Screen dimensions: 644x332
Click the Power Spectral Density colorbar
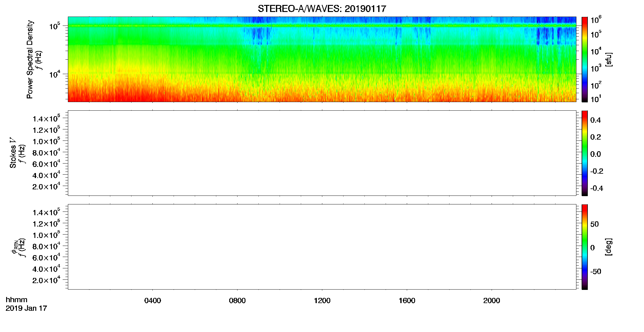pos(584,59)
